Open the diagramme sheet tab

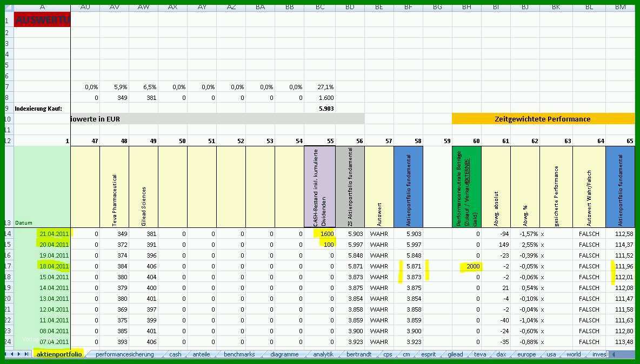[284, 354]
